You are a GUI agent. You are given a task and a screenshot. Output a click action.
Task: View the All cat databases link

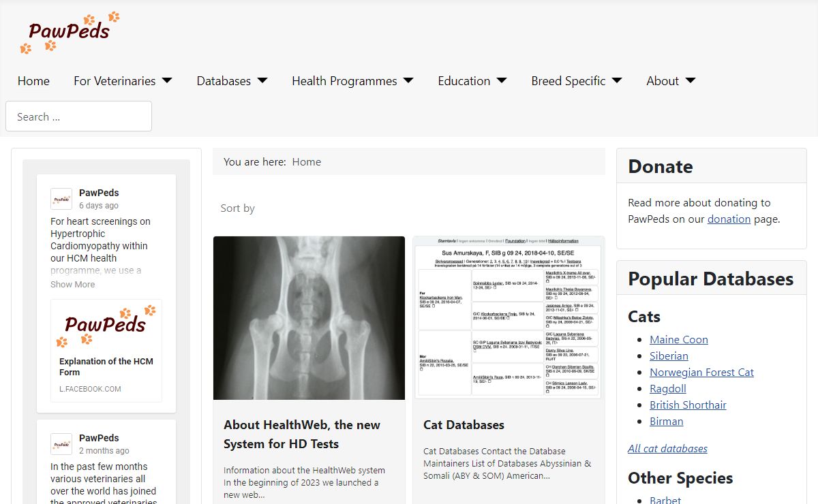pos(667,449)
